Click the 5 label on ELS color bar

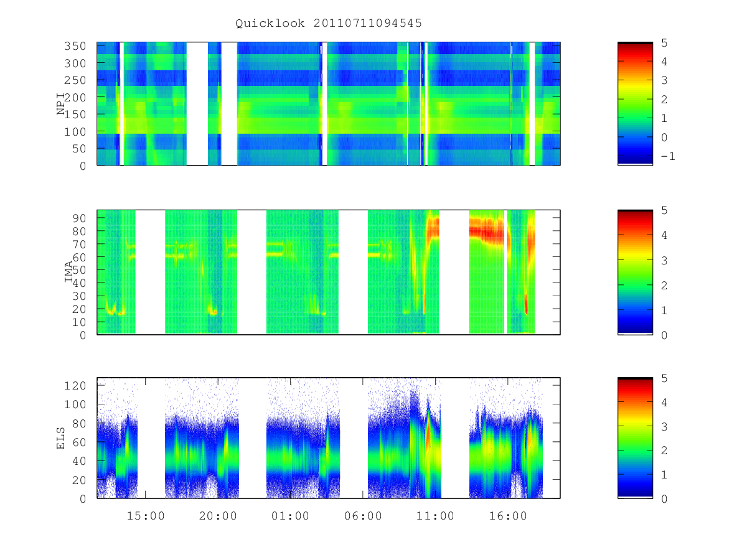coord(664,378)
